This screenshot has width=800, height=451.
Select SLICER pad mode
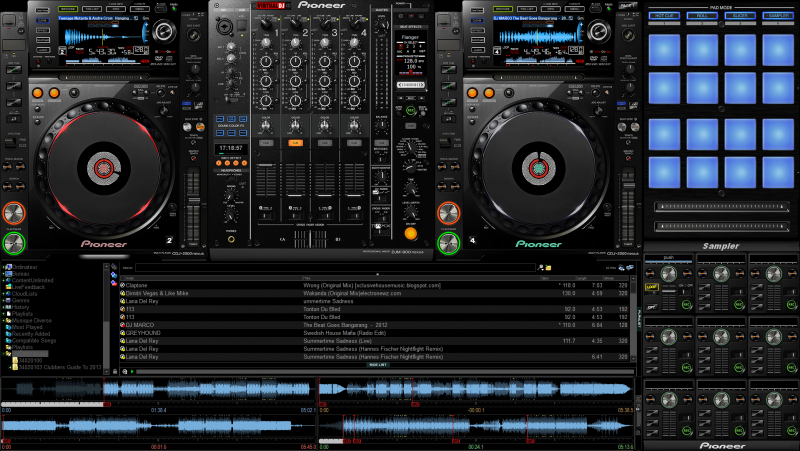click(740, 16)
